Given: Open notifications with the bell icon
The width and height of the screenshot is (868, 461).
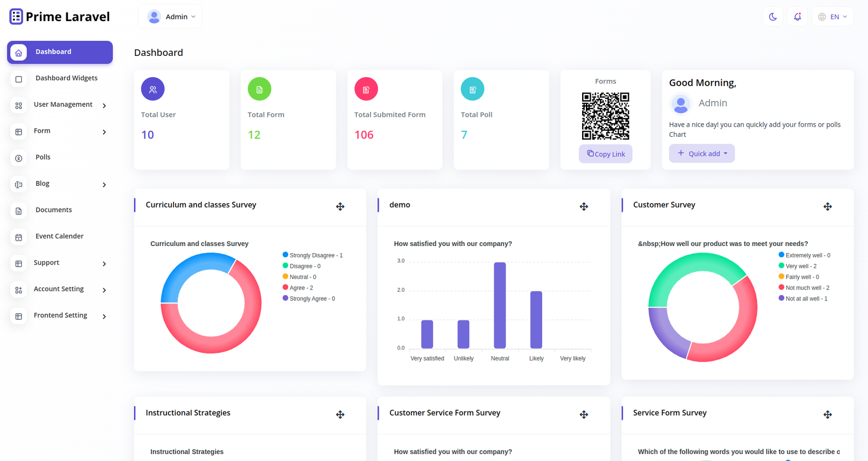Looking at the screenshot, I should pos(797,17).
